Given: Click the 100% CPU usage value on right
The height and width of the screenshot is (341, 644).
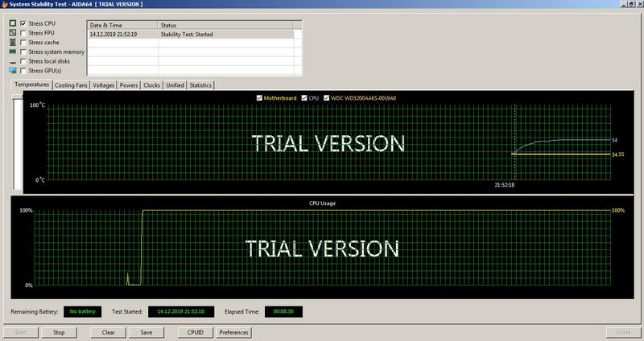Looking at the screenshot, I should pos(618,211).
